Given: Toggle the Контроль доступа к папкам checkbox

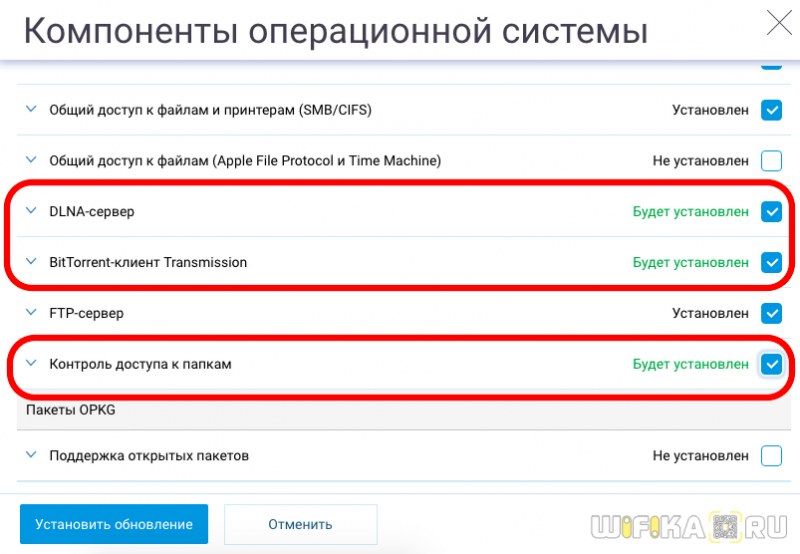Looking at the screenshot, I should coord(771,364).
